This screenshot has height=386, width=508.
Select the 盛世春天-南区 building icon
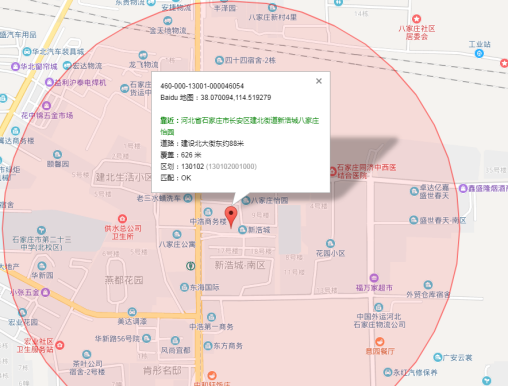[x=413, y=220]
